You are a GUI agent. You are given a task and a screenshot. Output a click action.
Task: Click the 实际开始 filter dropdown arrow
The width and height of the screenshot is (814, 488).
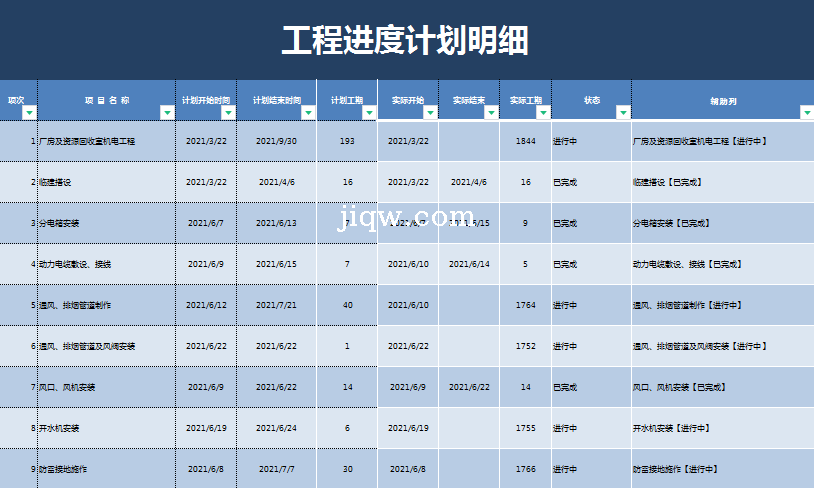click(430, 112)
